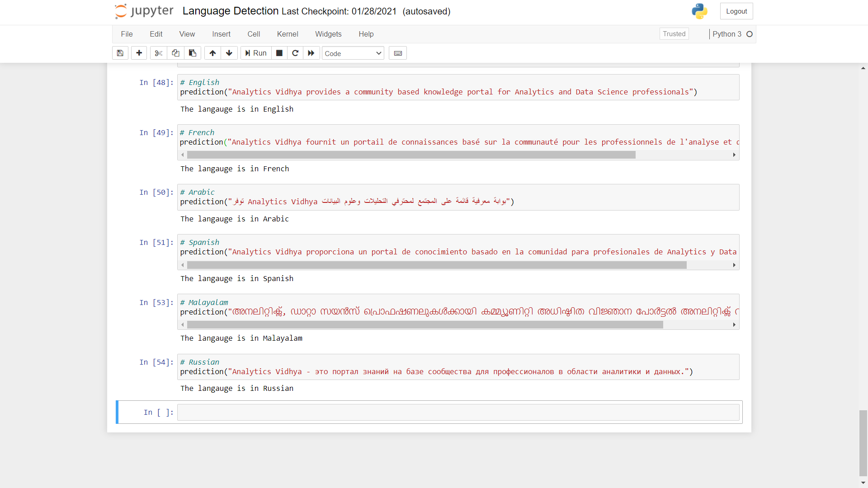Open the cell type dropdown showing Code
Screen dimensions: 868x488
353,53
